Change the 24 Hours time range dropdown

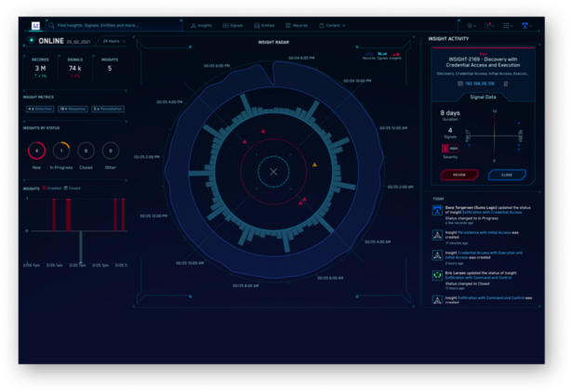(114, 41)
